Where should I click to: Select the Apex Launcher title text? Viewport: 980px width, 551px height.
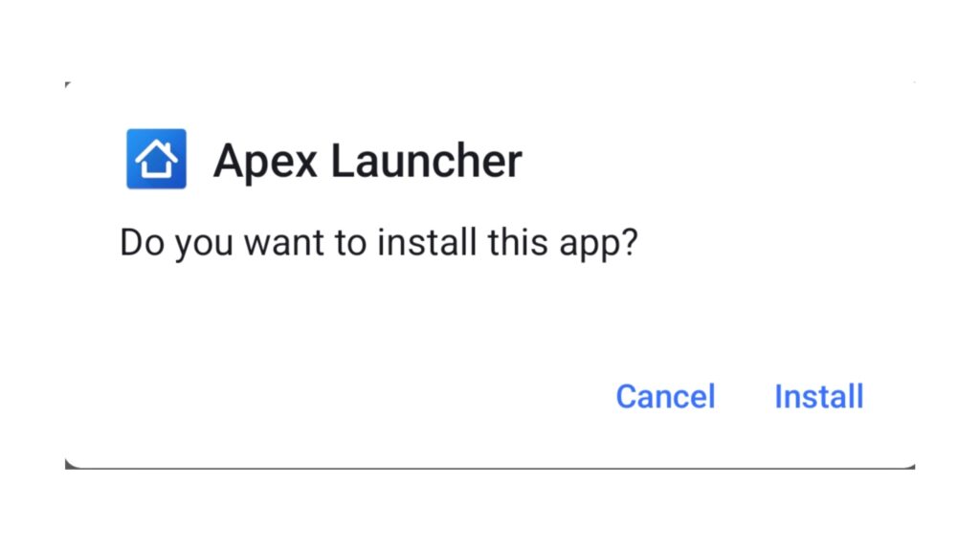coord(367,161)
